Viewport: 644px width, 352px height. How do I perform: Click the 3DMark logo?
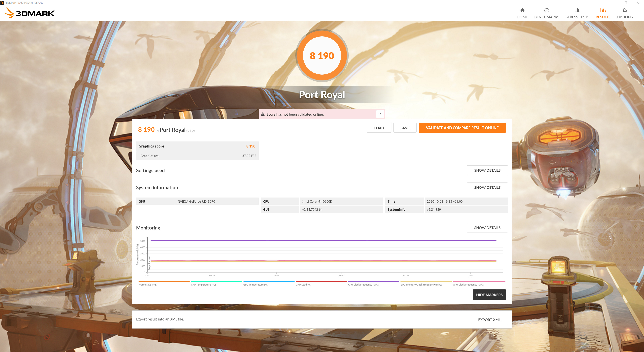(30, 13)
